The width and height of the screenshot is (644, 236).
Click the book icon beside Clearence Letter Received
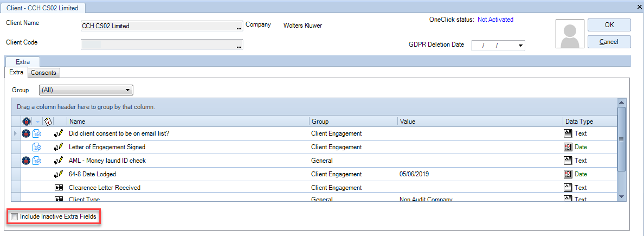tap(59, 188)
